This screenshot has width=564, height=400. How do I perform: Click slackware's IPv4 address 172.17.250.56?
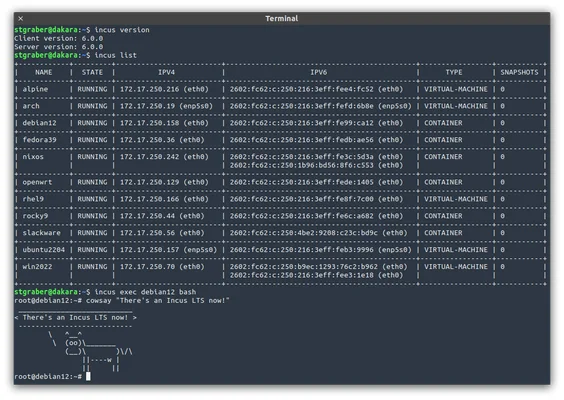pyautogui.click(x=147, y=233)
